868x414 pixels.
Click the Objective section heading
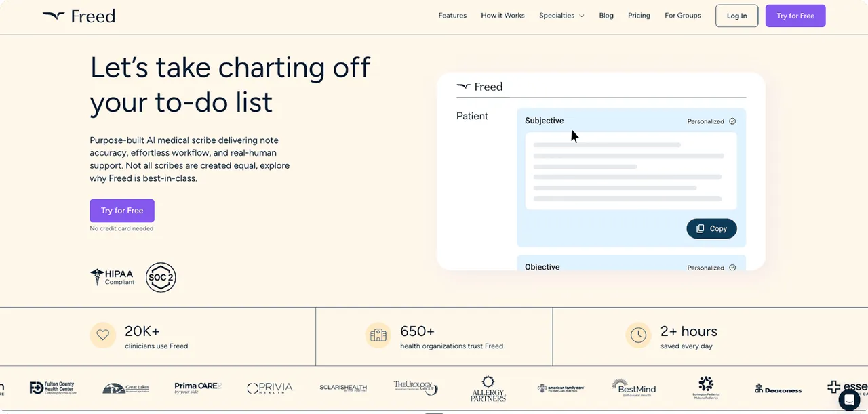542,267
